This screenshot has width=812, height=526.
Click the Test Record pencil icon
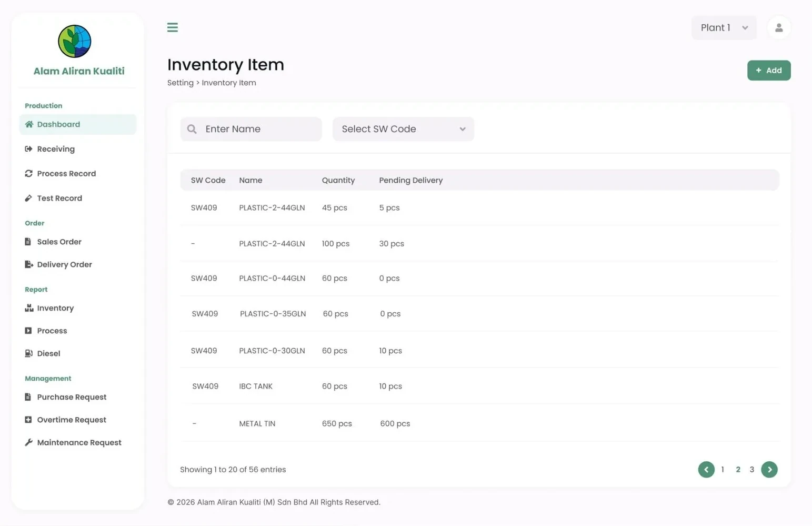(x=28, y=198)
